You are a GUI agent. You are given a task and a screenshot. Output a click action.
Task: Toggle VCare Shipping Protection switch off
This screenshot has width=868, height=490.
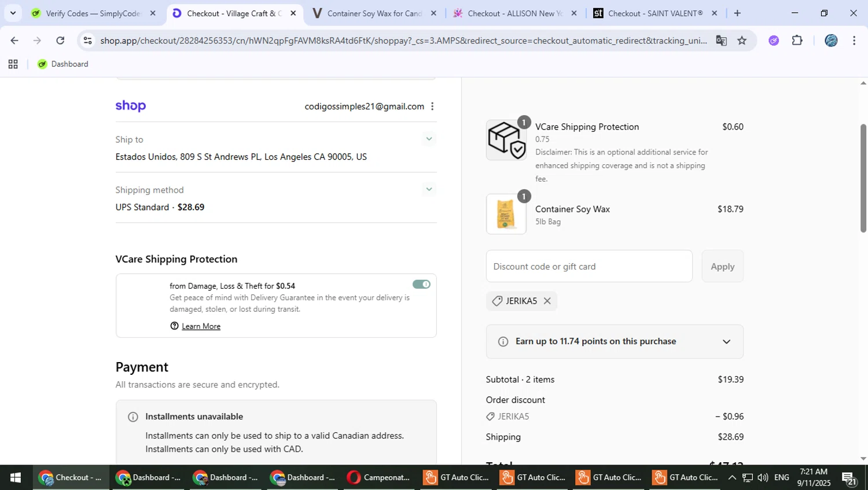pos(421,284)
